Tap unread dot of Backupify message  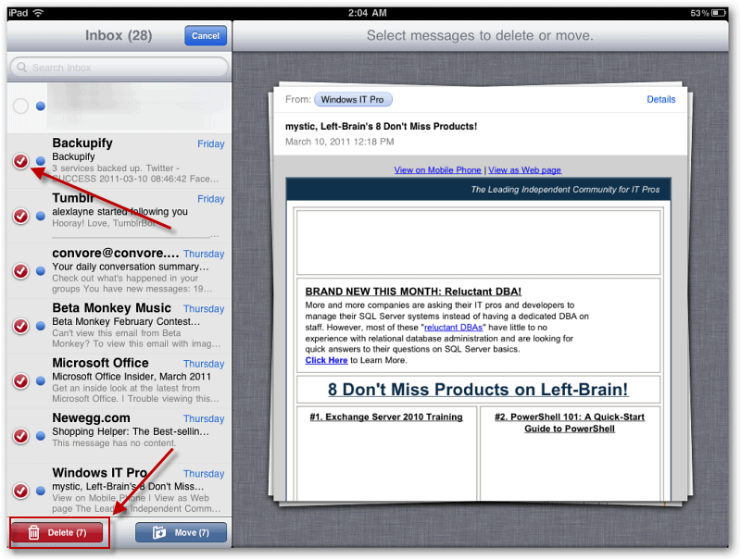point(41,161)
